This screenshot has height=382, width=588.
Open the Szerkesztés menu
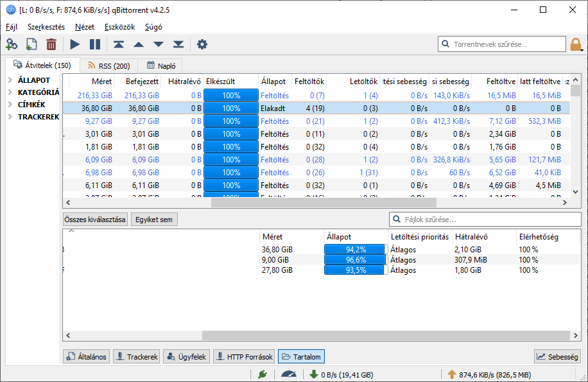[x=46, y=27]
